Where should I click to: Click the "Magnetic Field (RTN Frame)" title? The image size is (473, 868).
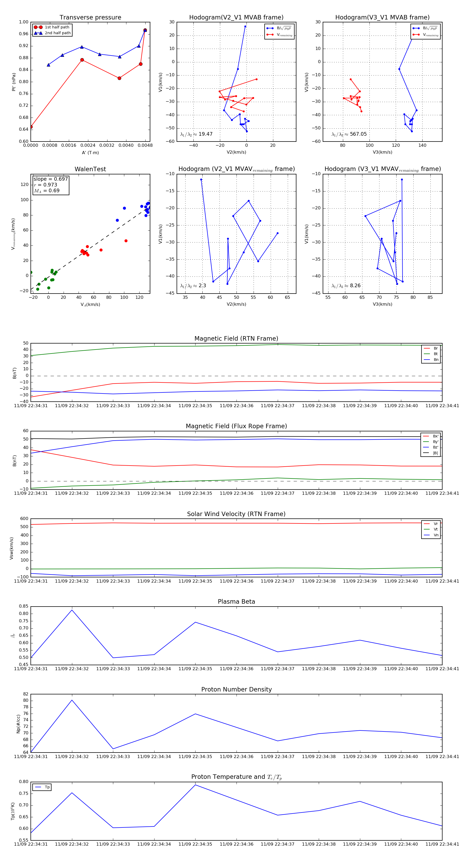(236, 339)
